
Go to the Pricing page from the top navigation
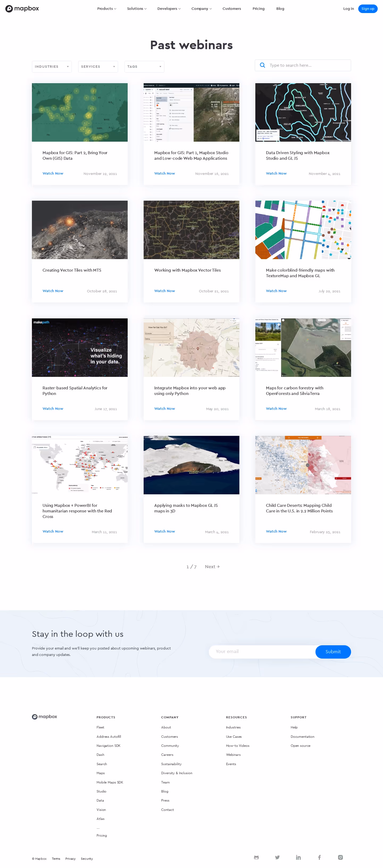pos(258,9)
